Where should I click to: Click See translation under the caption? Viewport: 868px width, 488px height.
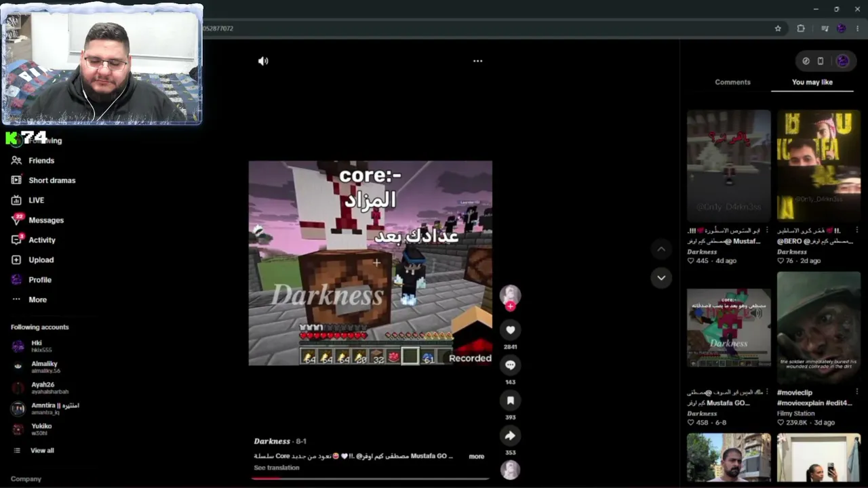pos(276,468)
